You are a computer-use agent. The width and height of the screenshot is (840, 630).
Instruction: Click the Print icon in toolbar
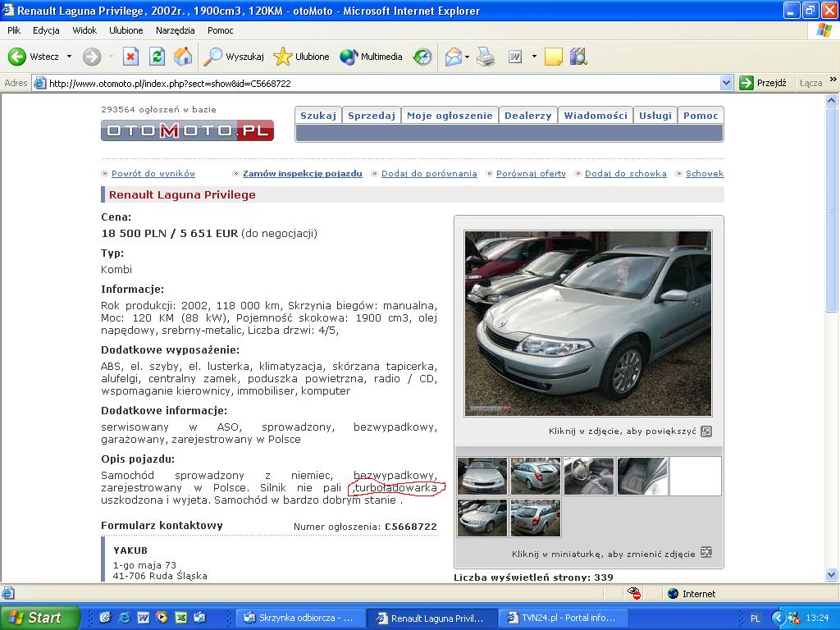click(x=486, y=57)
